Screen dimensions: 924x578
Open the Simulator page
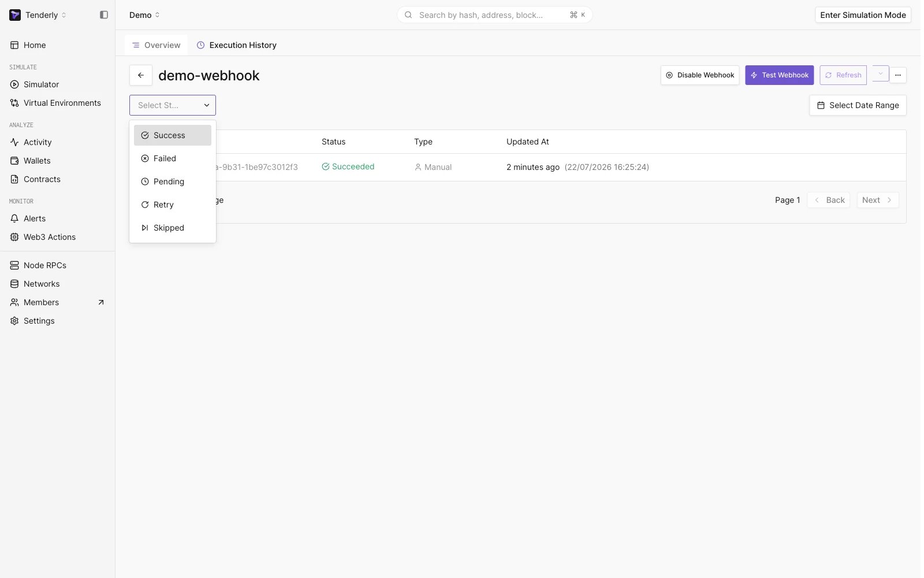click(41, 84)
